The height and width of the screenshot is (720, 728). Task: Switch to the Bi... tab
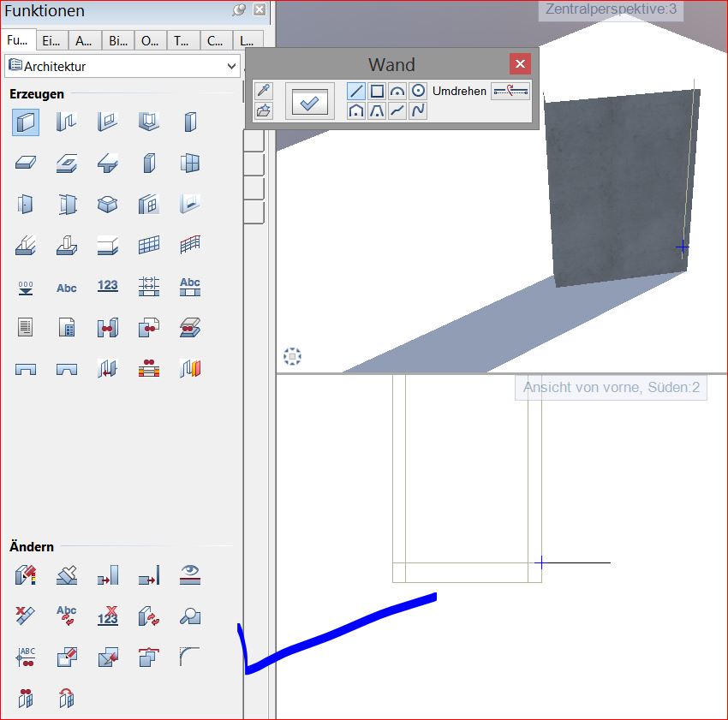tap(117, 40)
